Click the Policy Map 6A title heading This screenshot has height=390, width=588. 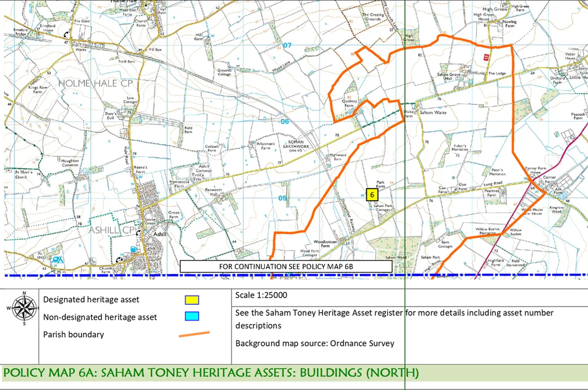click(x=211, y=373)
